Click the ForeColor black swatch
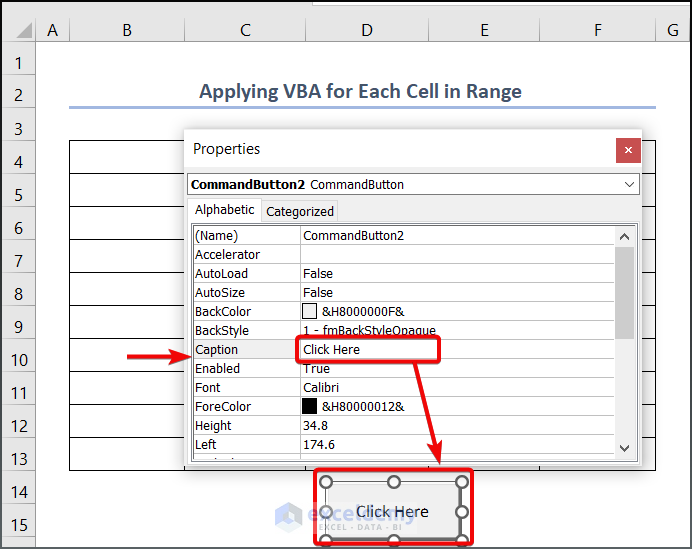 point(310,407)
